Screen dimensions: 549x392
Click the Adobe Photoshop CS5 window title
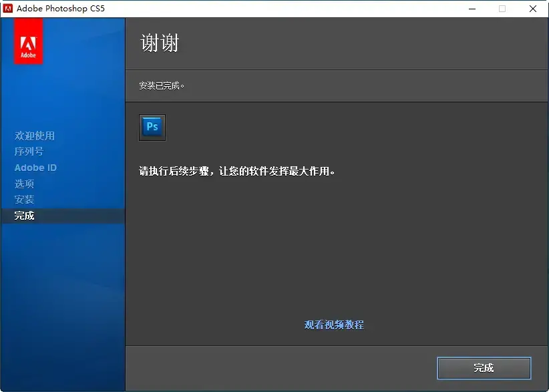tap(61, 9)
